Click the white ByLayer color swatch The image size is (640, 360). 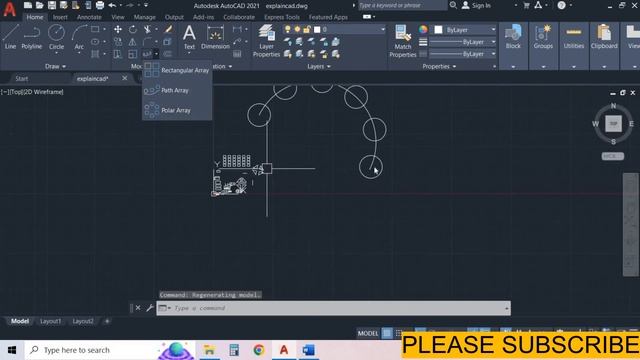point(438,30)
